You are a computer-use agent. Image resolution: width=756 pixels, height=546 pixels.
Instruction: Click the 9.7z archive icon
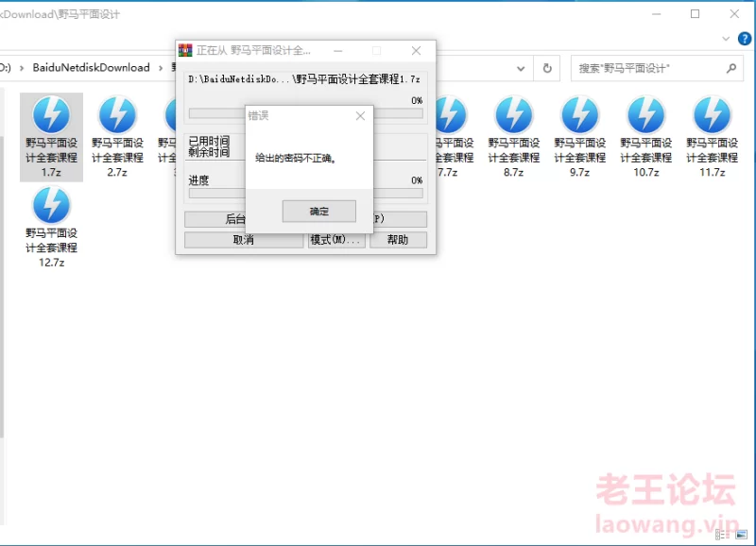point(579,117)
